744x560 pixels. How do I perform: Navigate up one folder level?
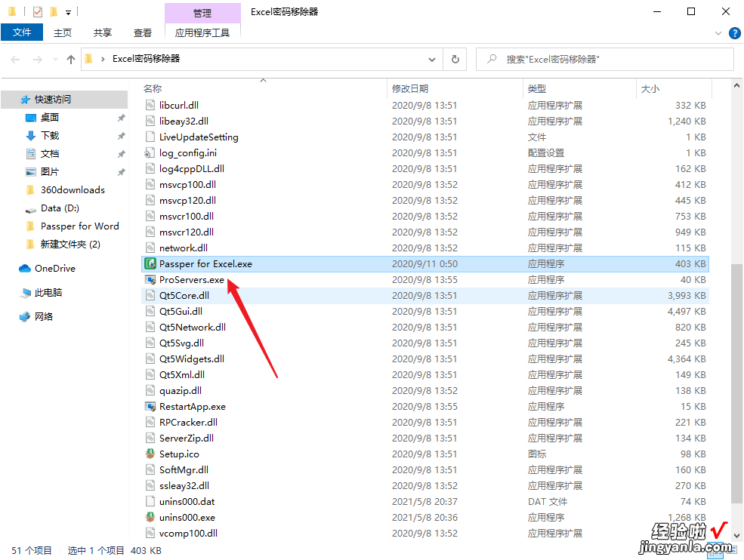pos(71,60)
